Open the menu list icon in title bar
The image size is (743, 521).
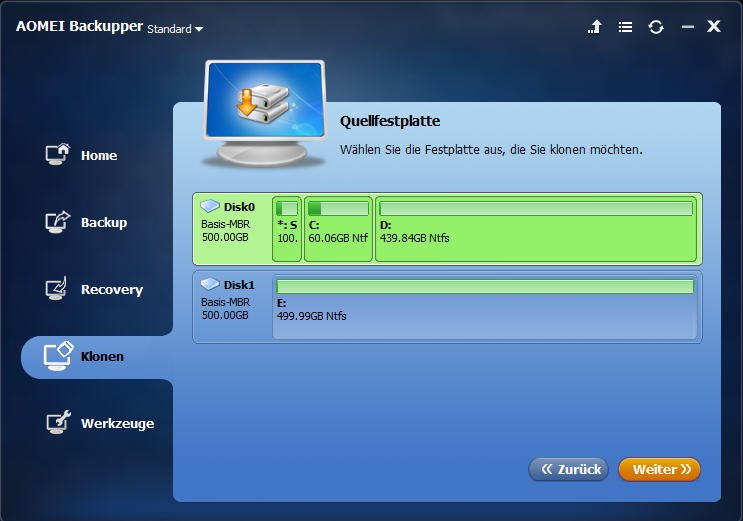[625, 27]
